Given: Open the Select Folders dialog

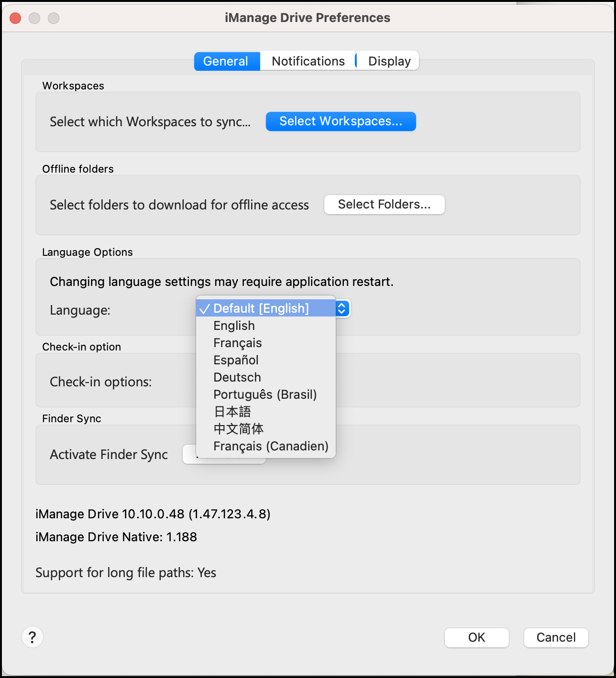Looking at the screenshot, I should [x=384, y=205].
